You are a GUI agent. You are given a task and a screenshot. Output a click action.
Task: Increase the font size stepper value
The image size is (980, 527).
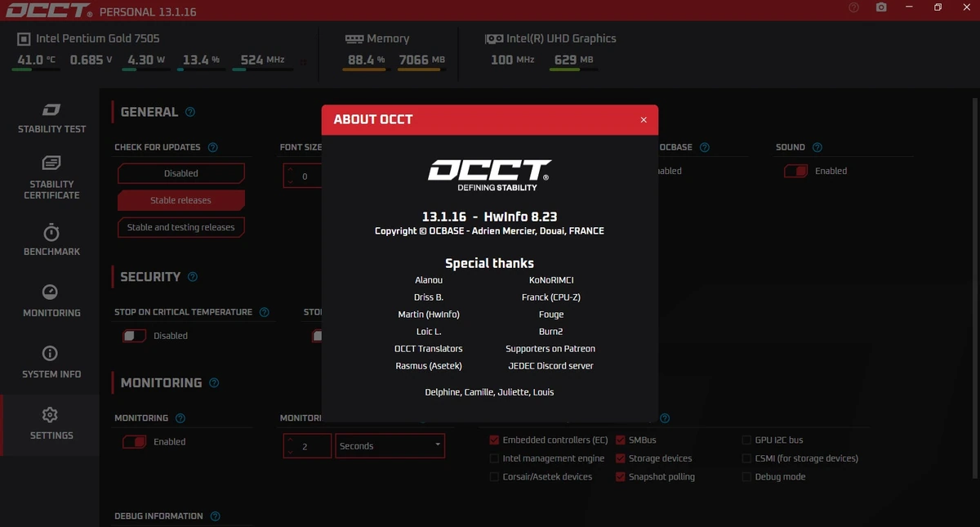click(x=290, y=170)
